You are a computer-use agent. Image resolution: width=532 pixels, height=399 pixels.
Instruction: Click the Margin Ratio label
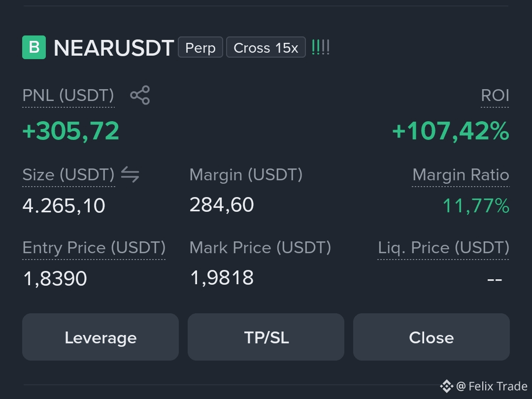click(x=461, y=175)
